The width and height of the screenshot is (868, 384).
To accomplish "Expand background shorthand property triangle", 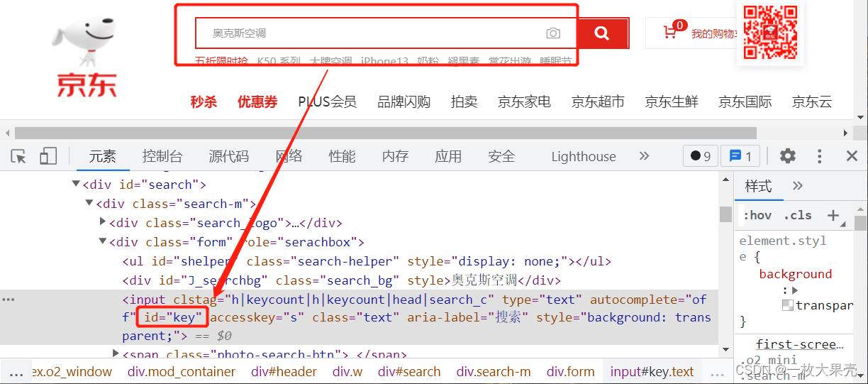I will [796, 290].
